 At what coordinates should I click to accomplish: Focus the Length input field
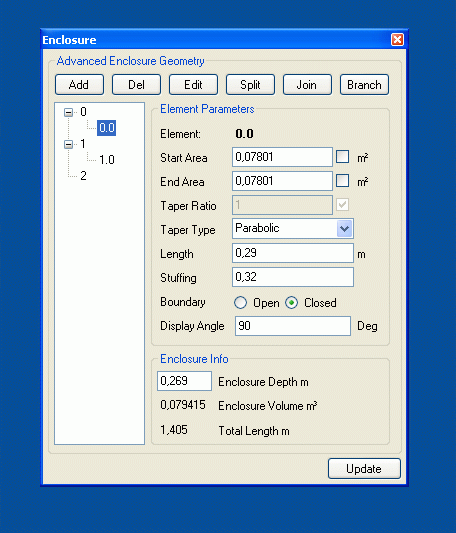coord(293,253)
